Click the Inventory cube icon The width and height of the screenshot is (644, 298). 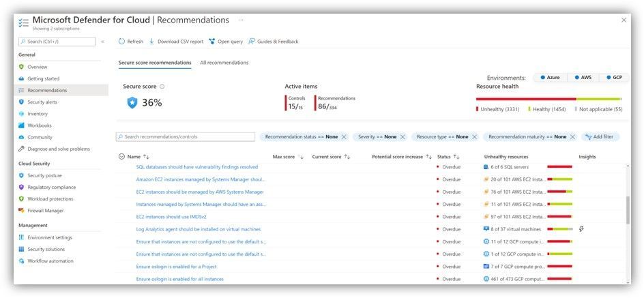point(21,114)
